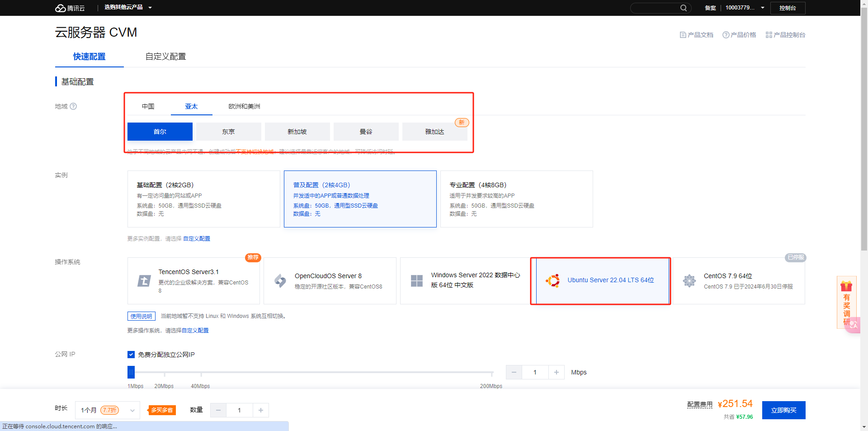Open 自定义配置 link under operating systems
Viewport: 868px width, 431px height.
195,331
